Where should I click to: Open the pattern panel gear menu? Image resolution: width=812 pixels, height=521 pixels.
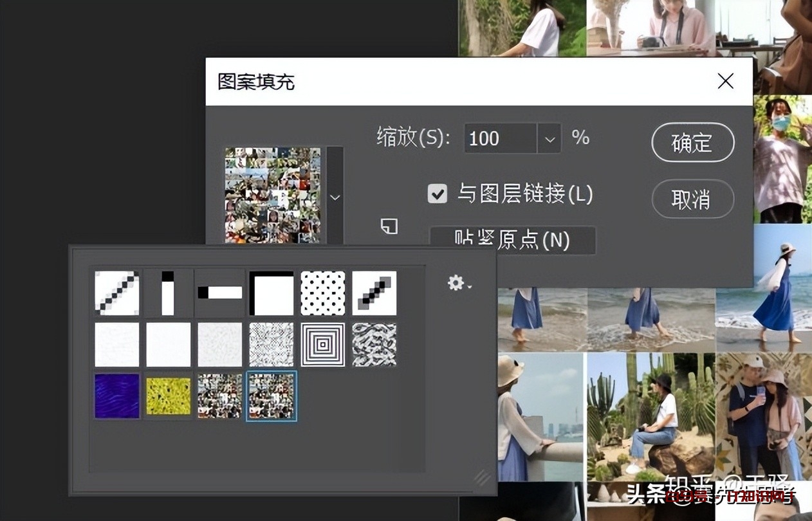(x=459, y=283)
